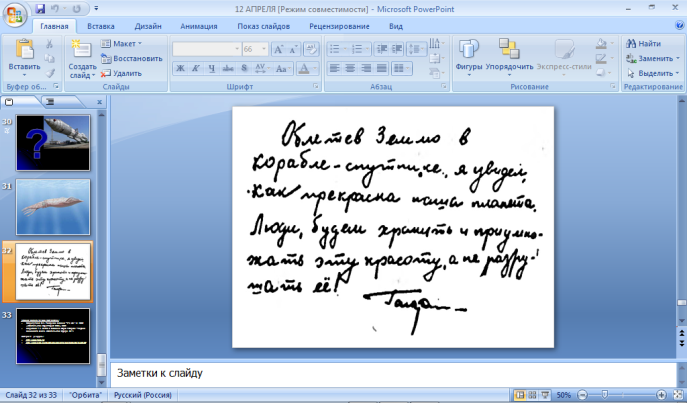
Task: Expand the Шрифт group dialog launcher
Action: pos(315,87)
